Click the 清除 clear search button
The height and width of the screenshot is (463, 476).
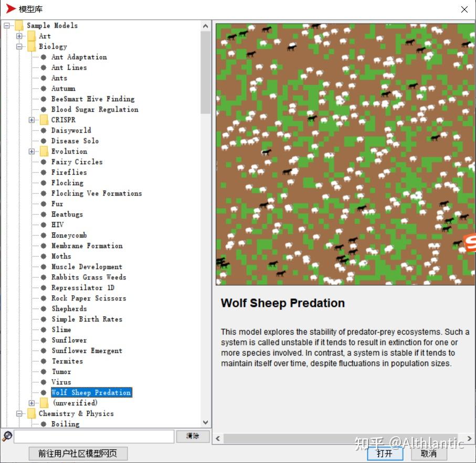tap(193, 437)
